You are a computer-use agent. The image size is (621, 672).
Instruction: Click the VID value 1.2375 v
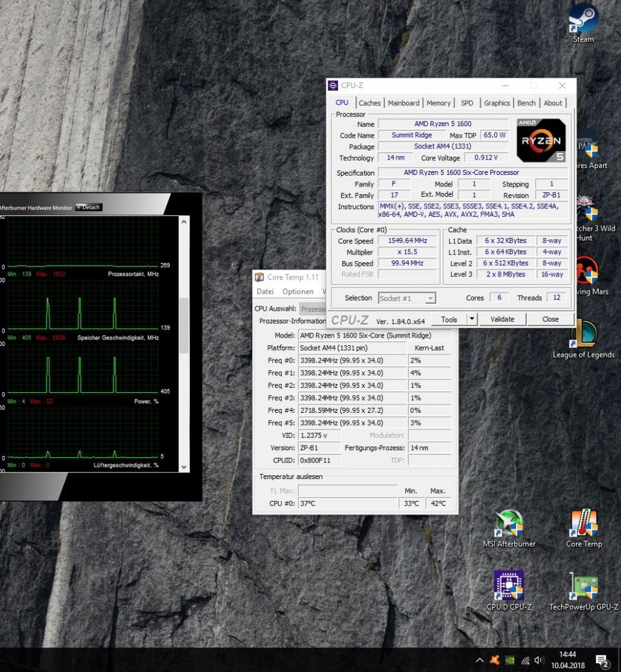pyautogui.click(x=319, y=435)
